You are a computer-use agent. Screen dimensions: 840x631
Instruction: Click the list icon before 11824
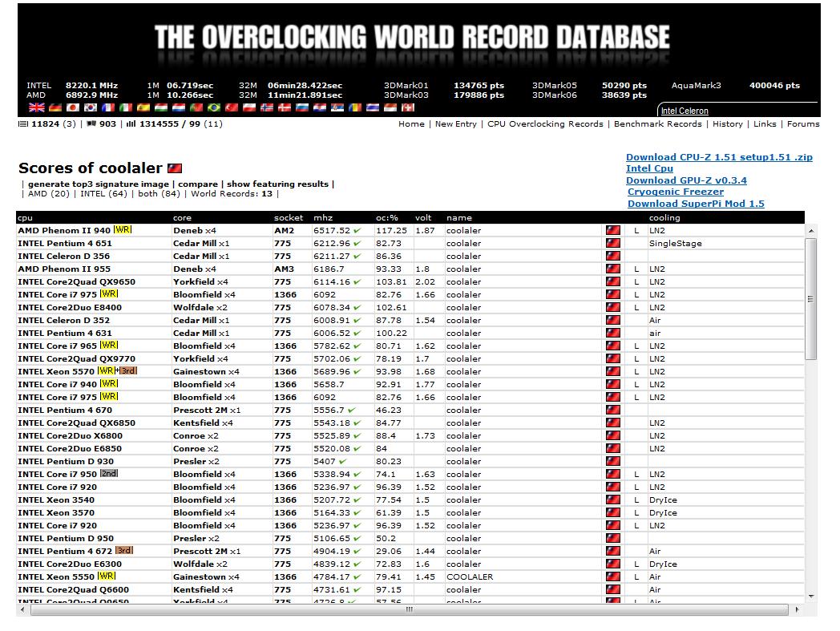(x=23, y=123)
